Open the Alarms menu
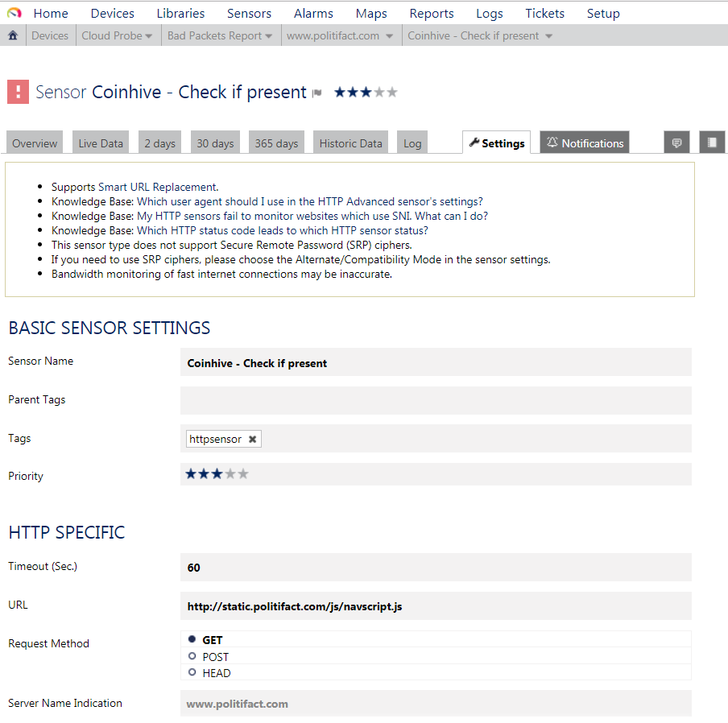Screen dimensions: 728x723 click(313, 14)
